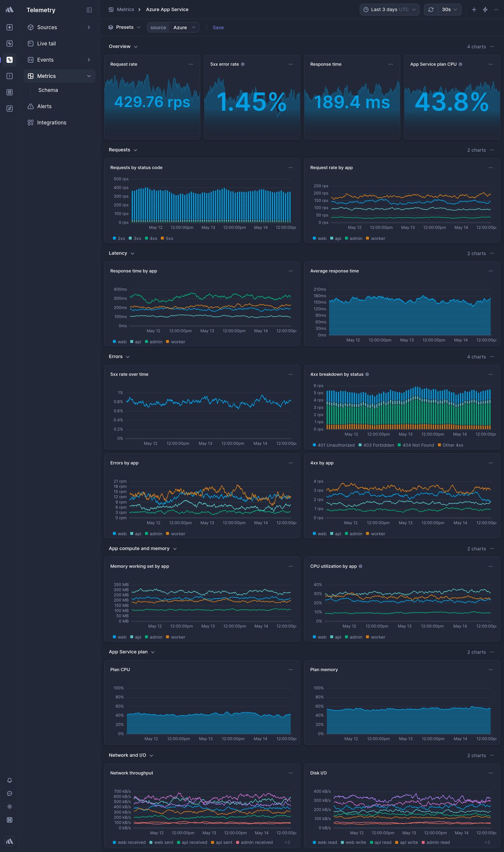Toggle the theme sun icon

click(9, 807)
